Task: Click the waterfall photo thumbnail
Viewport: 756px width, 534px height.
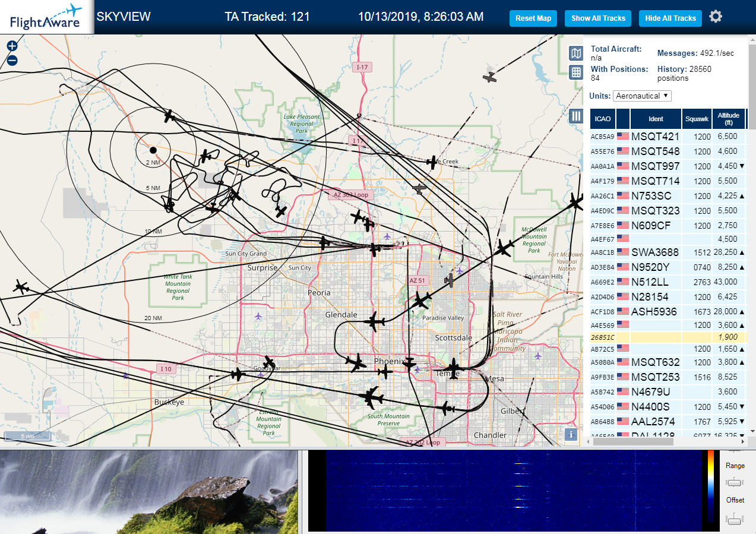Action: (x=148, y=492)
